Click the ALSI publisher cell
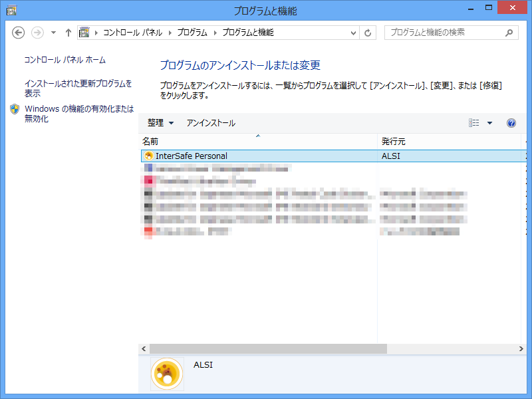 tap(391, 156)
